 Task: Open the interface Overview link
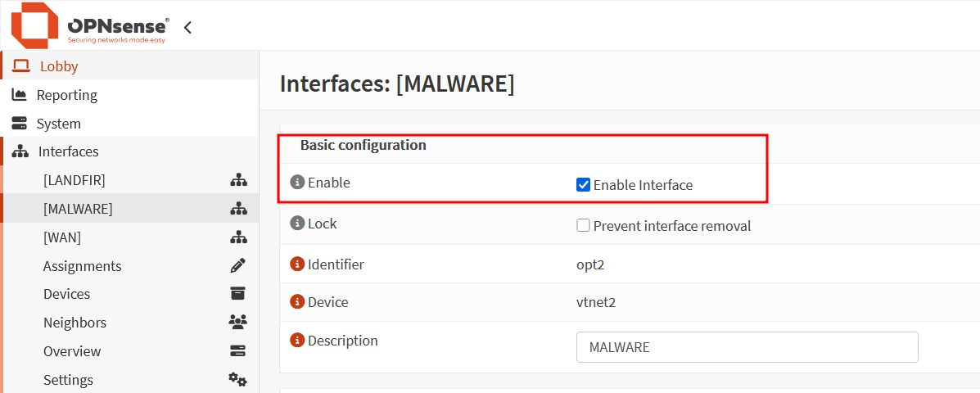[72, 351]
